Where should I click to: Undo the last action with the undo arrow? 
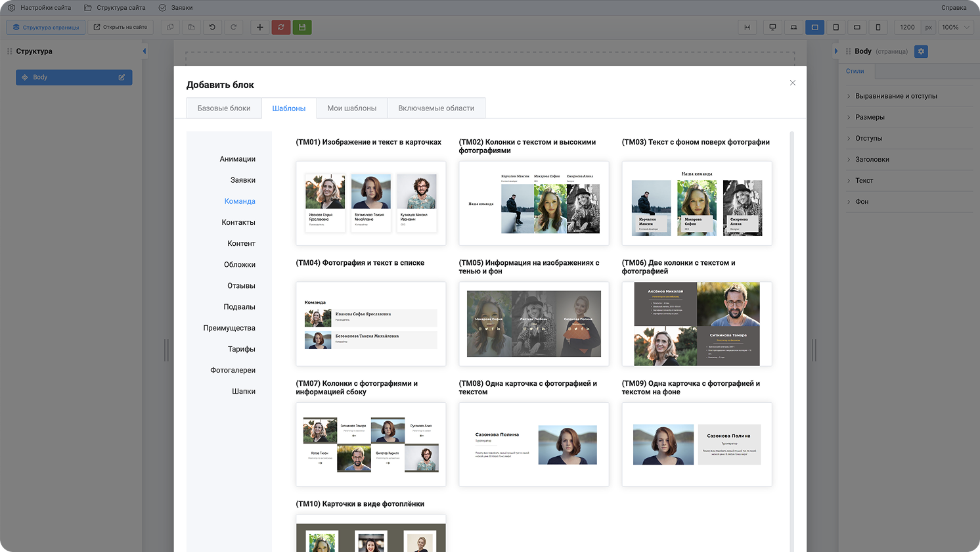pyautogui.click(x=212, y=28)
